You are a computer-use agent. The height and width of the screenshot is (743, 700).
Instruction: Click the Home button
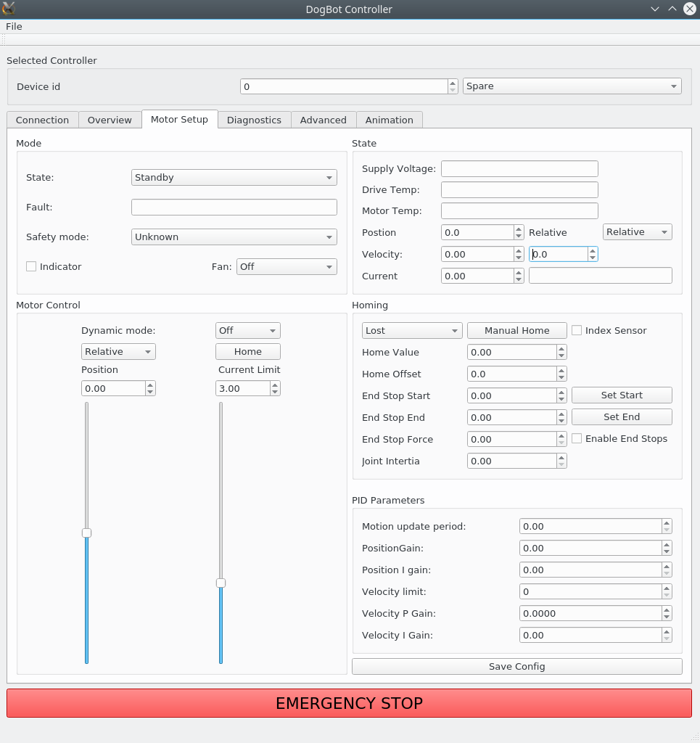[247, 352]
